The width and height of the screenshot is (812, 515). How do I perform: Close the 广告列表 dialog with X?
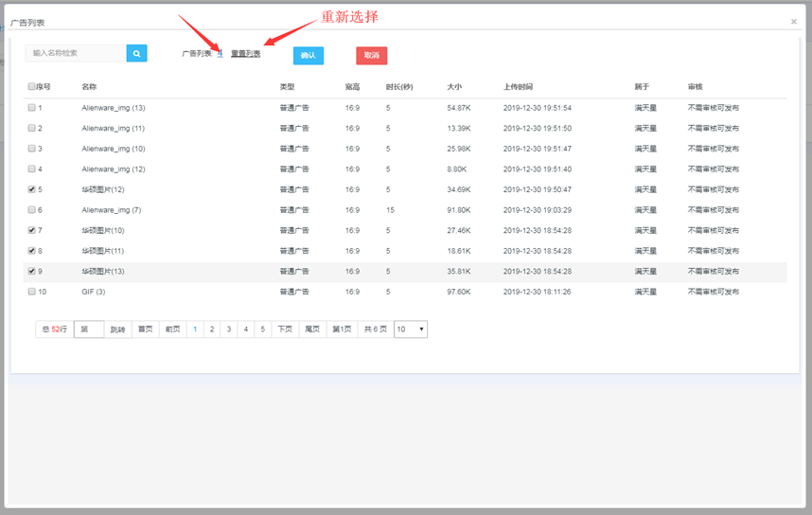pyautogui.click(x=793, y=21)
